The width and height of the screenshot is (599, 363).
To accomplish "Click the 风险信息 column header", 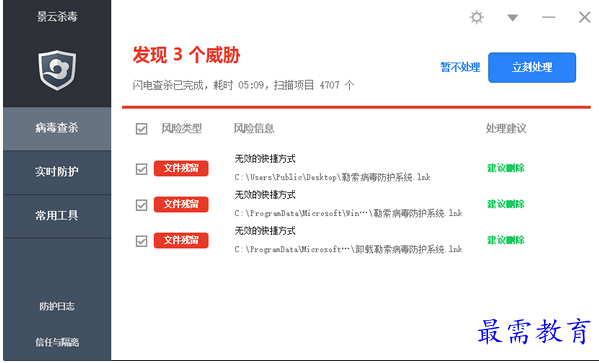I will click(x=254, y=128).
